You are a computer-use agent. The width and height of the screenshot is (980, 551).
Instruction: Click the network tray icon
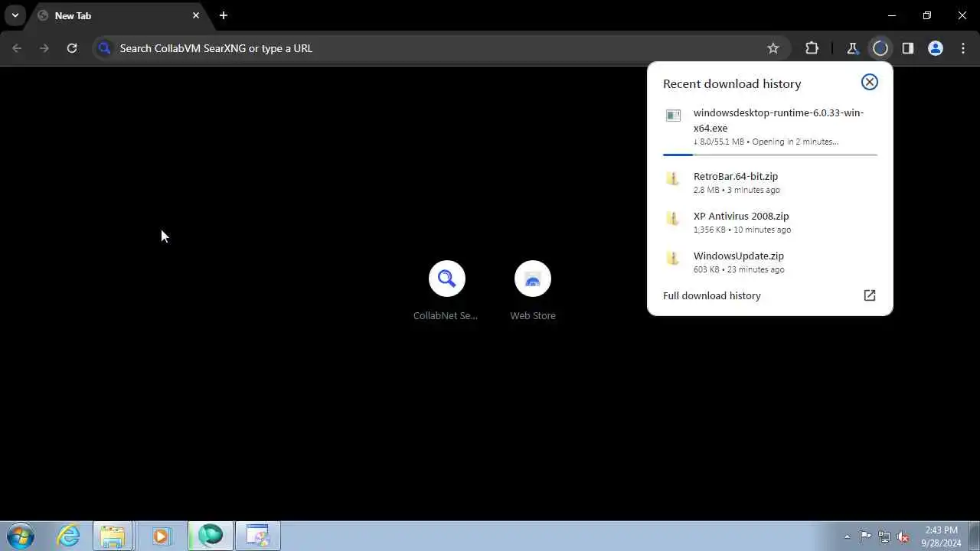pos(884,536)
